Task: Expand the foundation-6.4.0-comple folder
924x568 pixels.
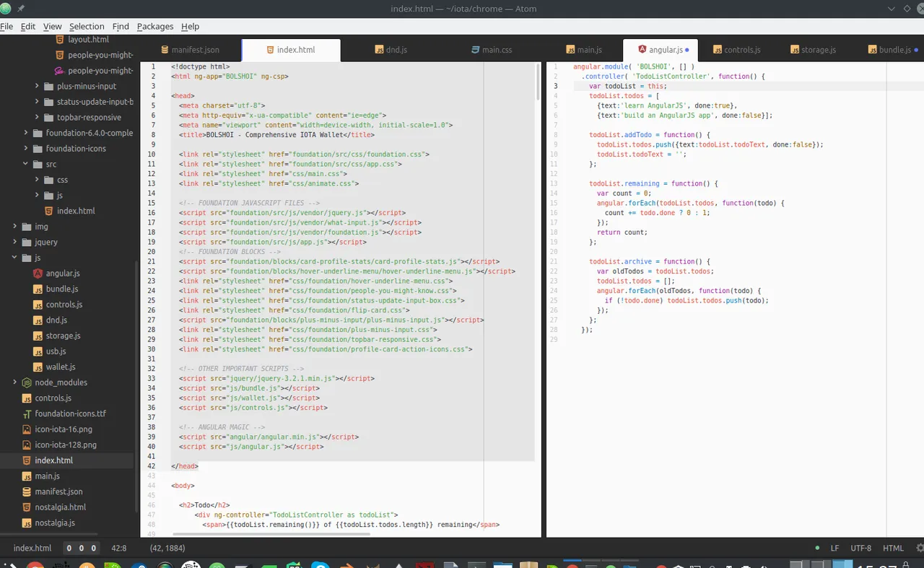Action: tap(26, 133)
